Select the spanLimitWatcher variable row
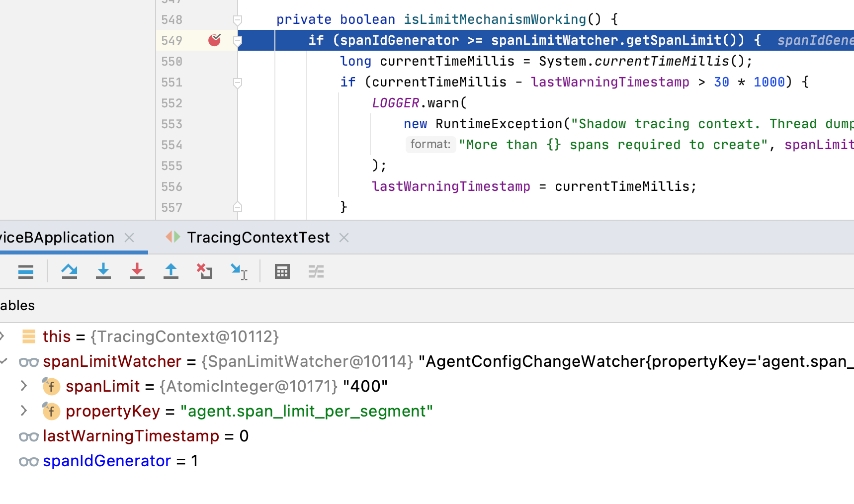The image size is (854, 504). [x=427, y=361]
